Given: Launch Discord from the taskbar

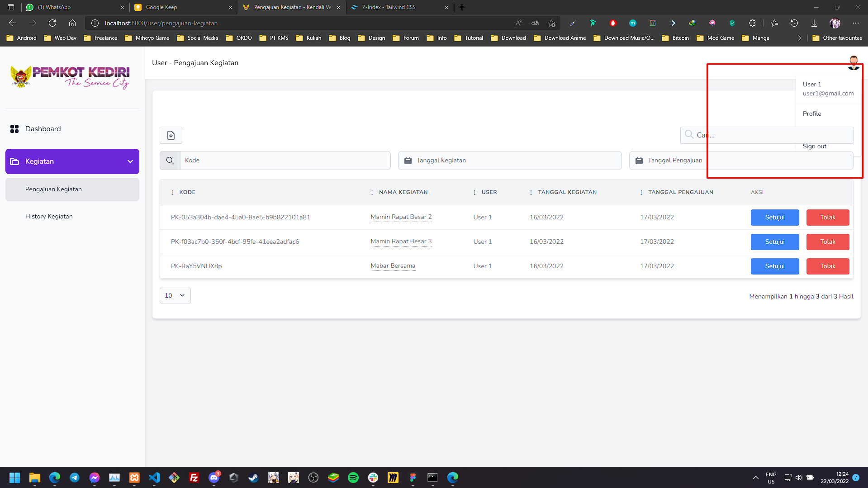Looking at the screenshot, I should coord(214,478).
